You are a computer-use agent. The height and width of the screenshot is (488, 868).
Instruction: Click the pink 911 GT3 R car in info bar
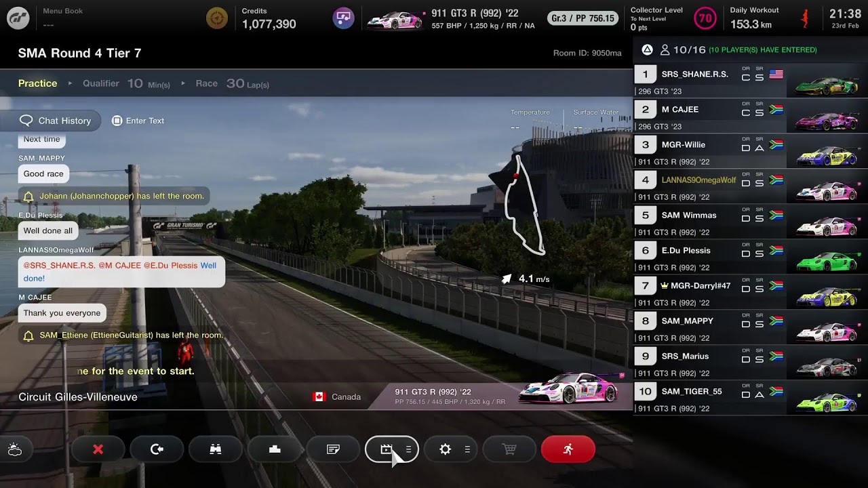[x=571, y=388]
